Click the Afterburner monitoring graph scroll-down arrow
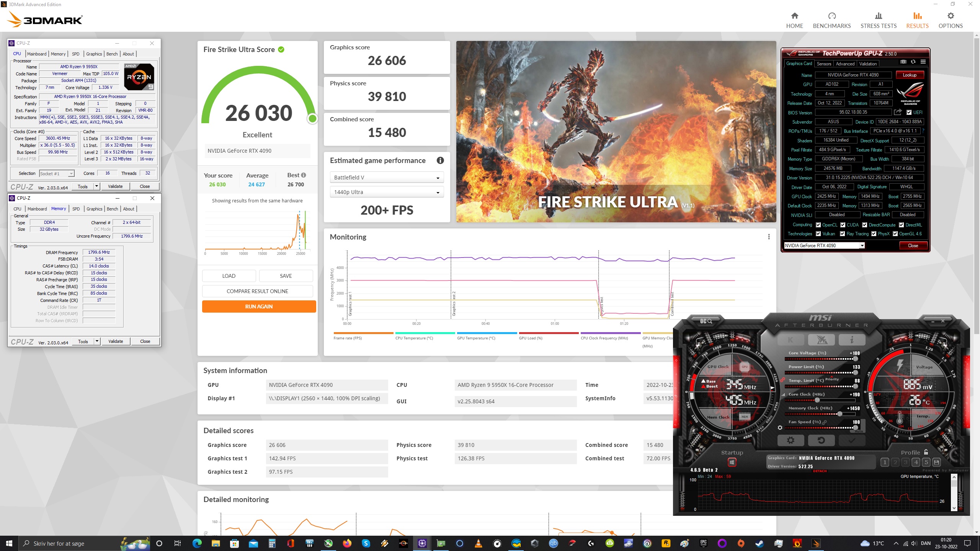The image size is (980, 551). tap(954, 508)
